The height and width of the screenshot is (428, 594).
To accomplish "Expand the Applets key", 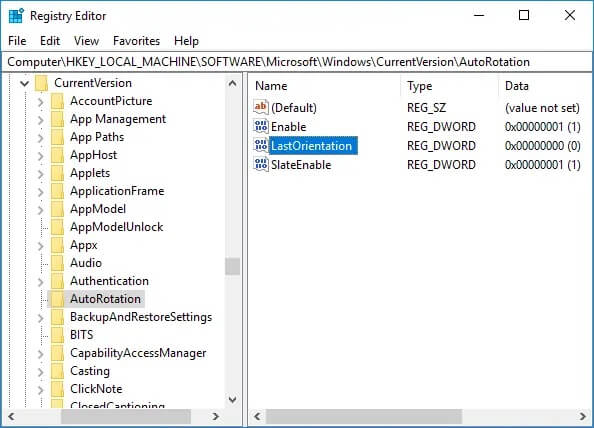I will [x=41, y=173].
